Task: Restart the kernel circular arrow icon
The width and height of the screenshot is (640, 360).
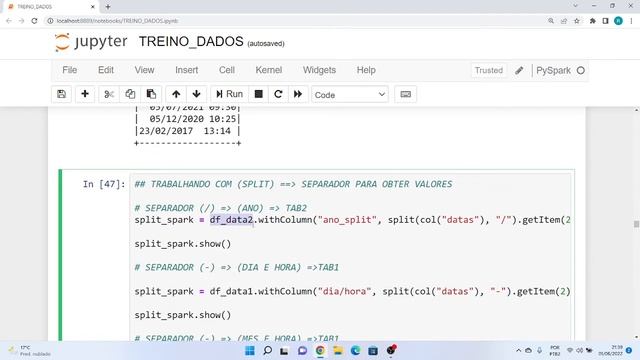Action: [278, 94]
